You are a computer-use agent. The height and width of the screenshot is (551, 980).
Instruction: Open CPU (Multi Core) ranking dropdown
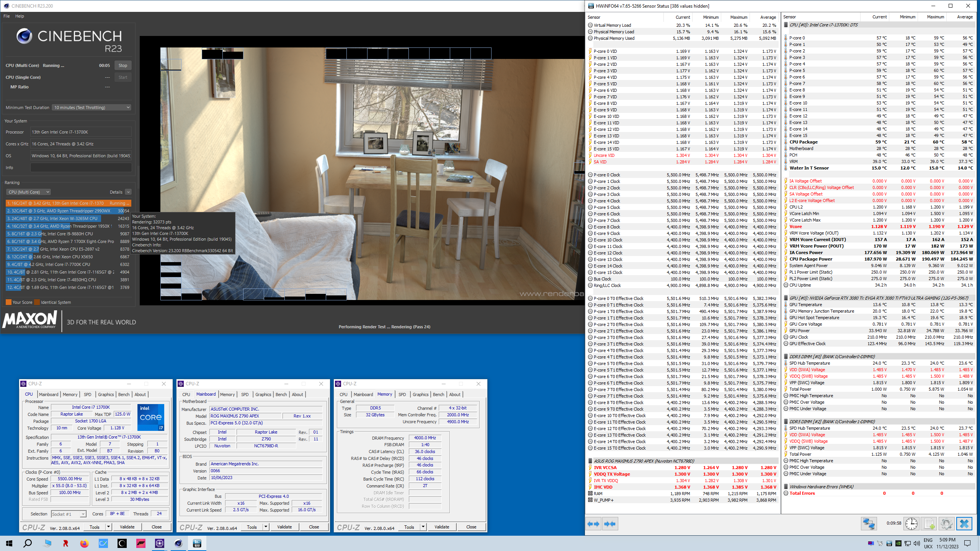pyautogui.click(x=28, y=192)
